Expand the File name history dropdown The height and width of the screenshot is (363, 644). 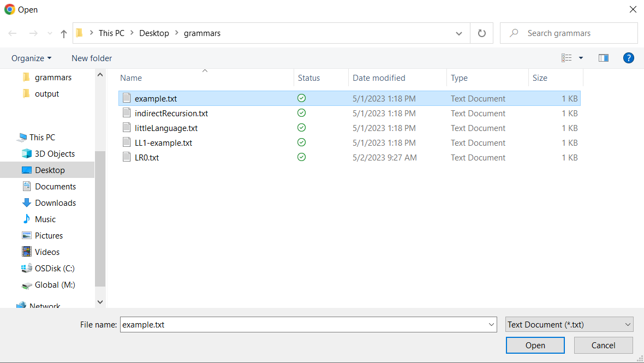491,325
